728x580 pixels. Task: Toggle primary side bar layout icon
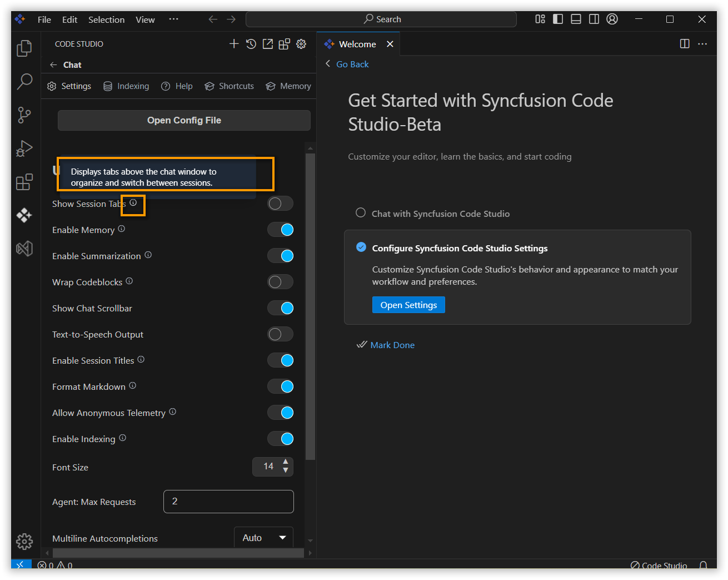click(x=558, y=19)
